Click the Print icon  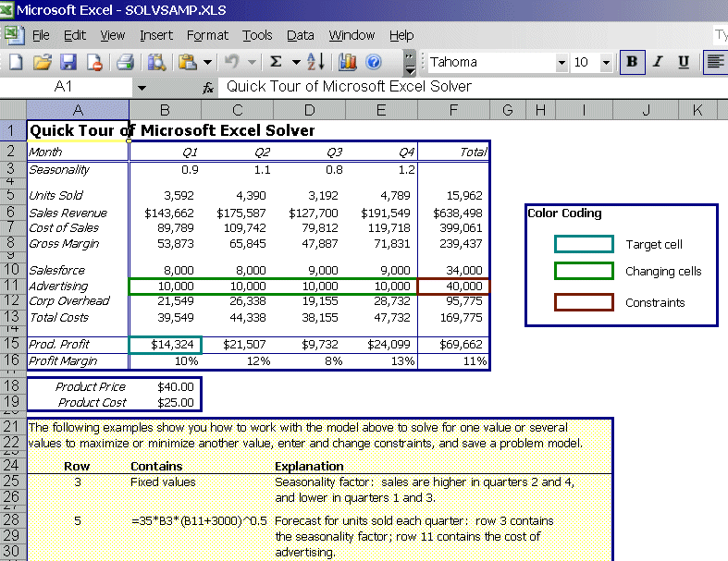(x=125, y=62)
